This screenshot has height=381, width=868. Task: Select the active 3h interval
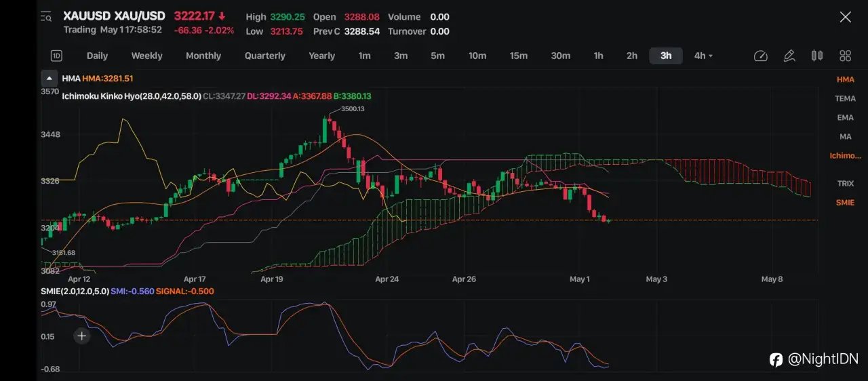point(666,56)
